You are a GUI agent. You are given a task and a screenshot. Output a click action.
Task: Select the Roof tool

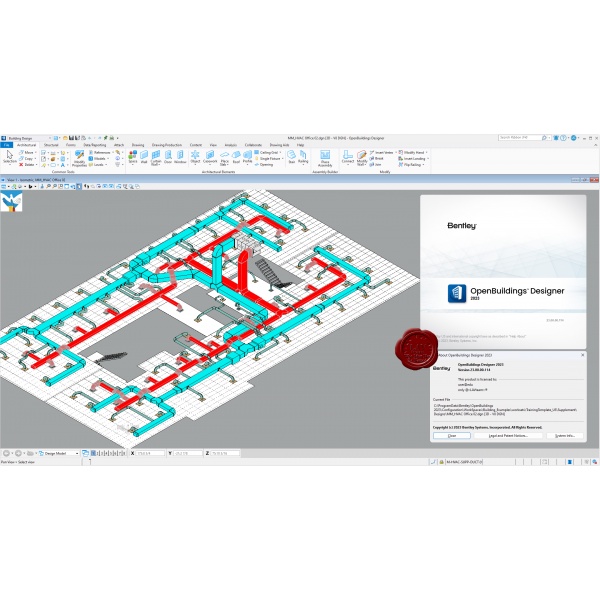[236, 157]
